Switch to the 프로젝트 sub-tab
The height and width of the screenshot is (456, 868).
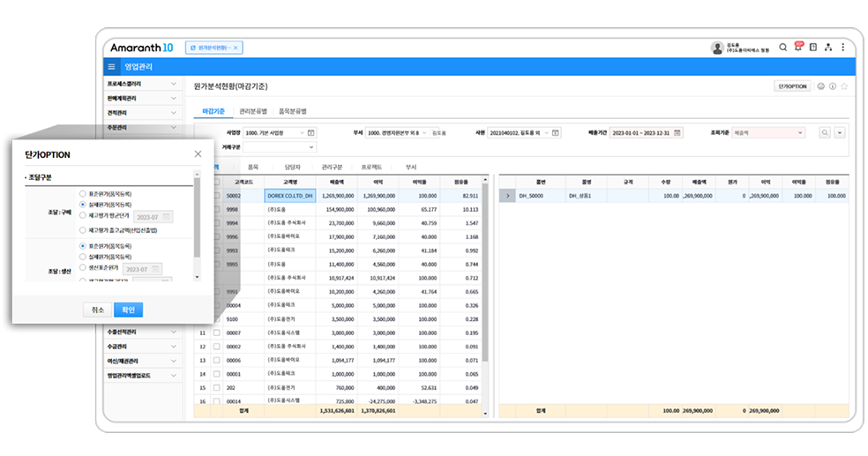pos(371,167)
